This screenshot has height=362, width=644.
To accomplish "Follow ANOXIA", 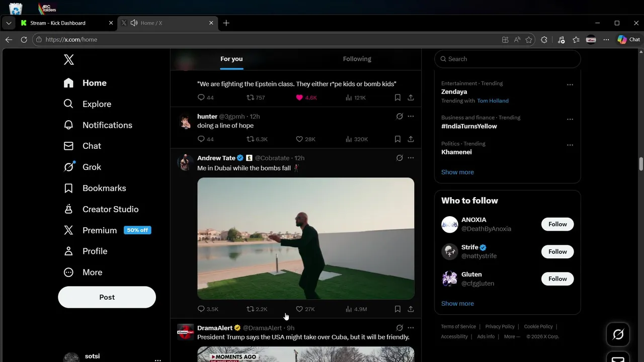I will pos(557,224).
